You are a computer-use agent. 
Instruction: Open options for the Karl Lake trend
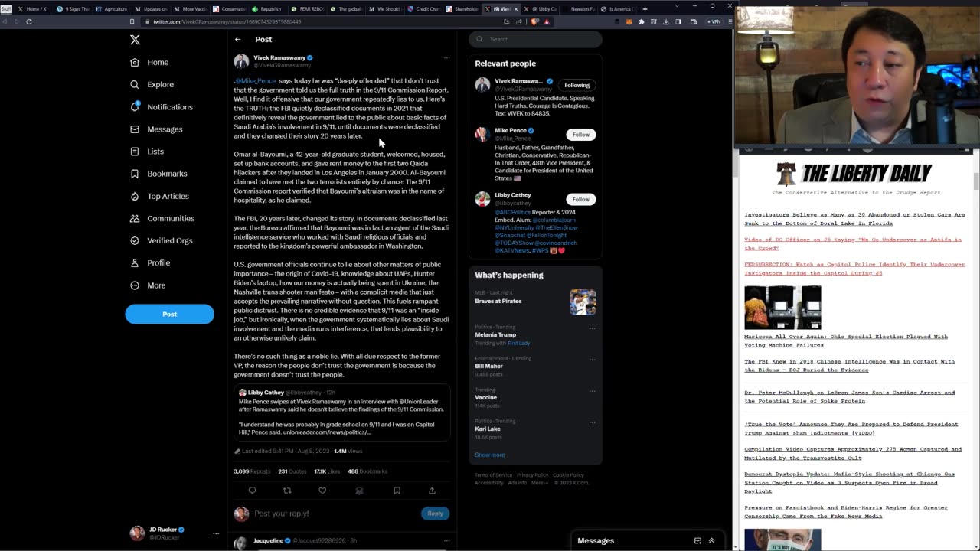click(x=592, y=422)
